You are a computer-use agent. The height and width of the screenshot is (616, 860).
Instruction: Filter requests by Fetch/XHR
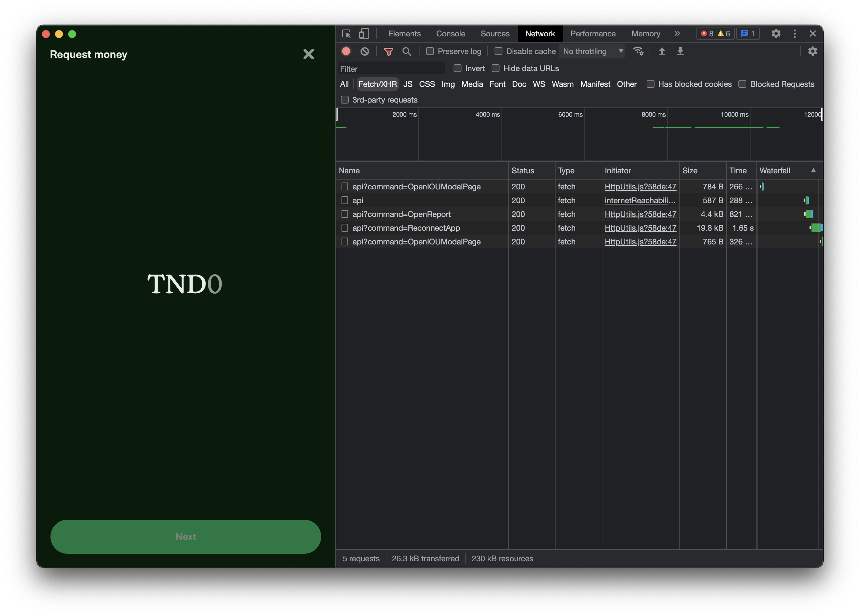(x=377, y=84)
